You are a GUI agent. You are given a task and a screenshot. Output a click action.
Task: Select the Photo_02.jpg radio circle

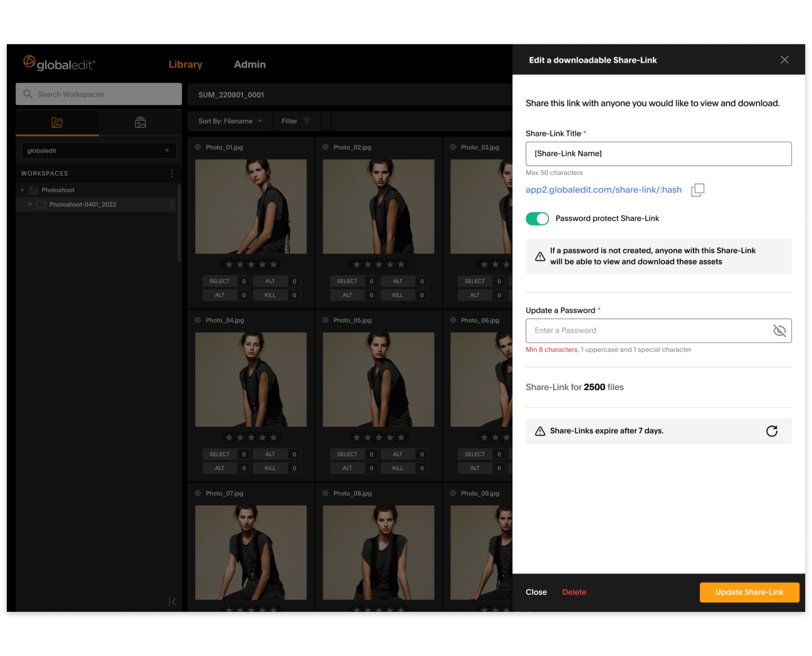tap(325, 147)
